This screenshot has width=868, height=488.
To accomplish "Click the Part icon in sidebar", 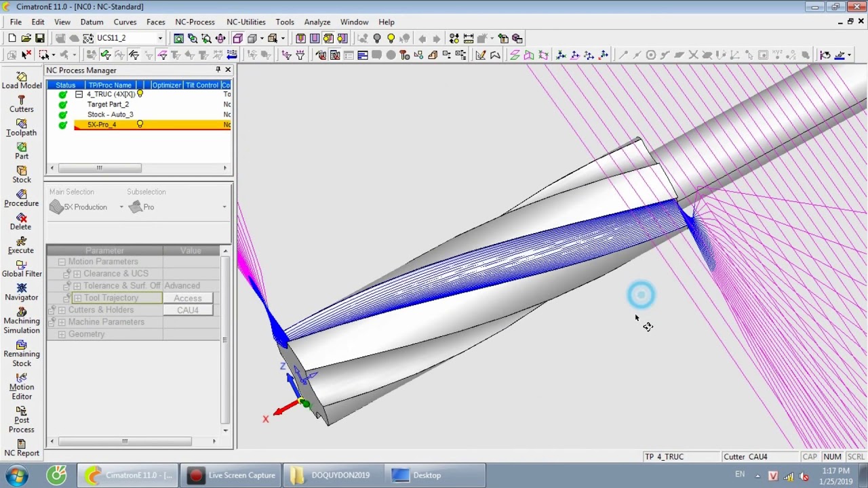I will coord(22,151).
